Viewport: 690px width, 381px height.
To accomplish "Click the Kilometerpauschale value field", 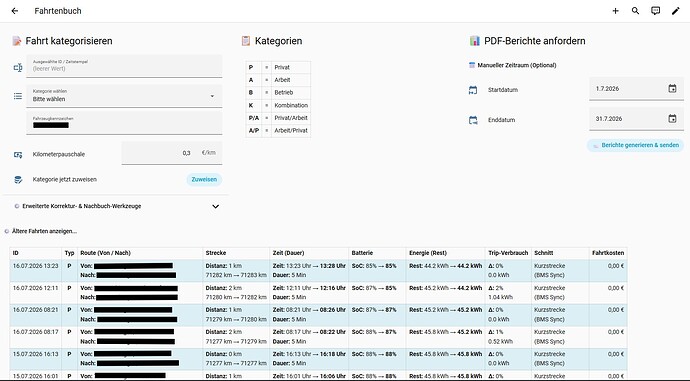I will coord(172,153).
